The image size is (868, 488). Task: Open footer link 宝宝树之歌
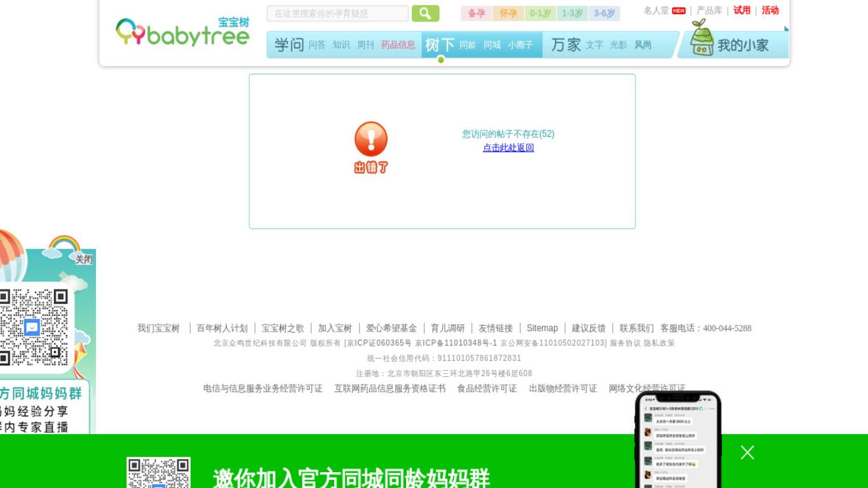pos(283,329)
